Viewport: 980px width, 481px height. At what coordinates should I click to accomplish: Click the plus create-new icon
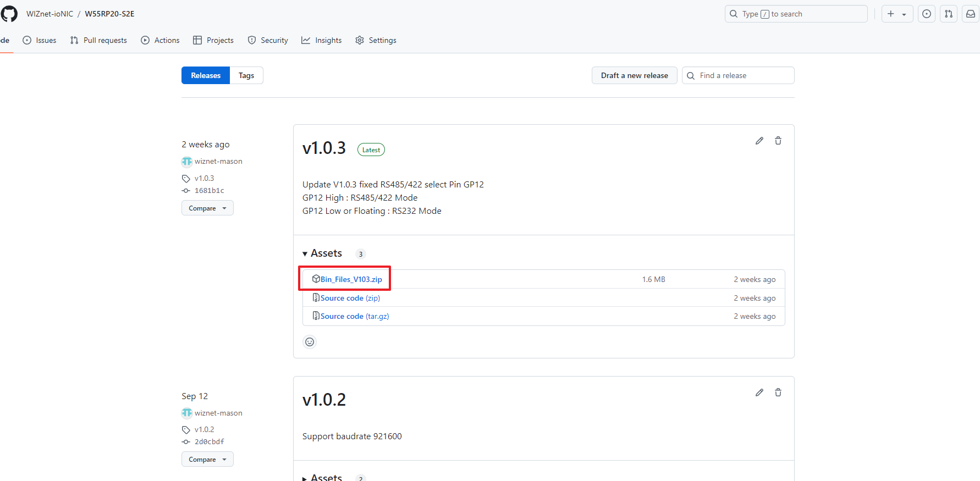[891, 14]
